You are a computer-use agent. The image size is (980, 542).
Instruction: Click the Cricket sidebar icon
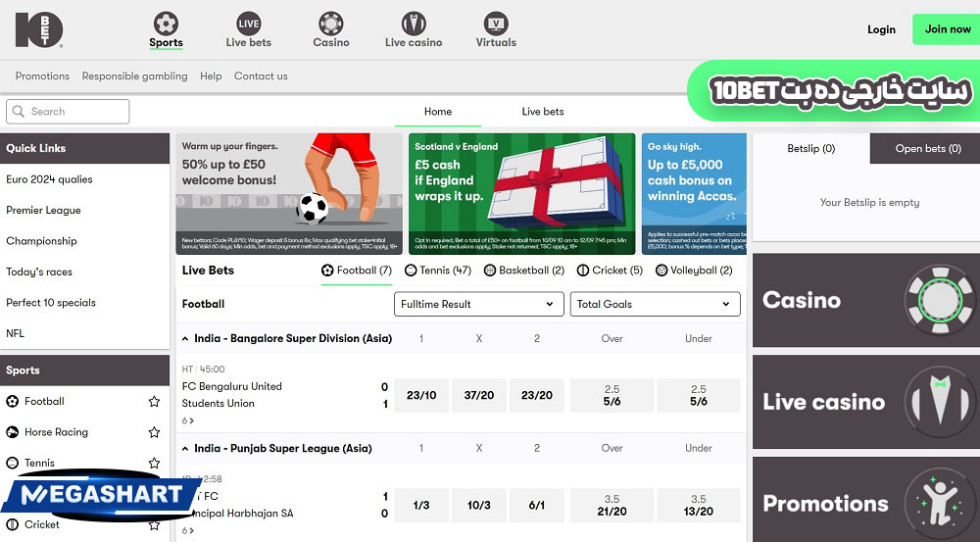click(12, 524)
